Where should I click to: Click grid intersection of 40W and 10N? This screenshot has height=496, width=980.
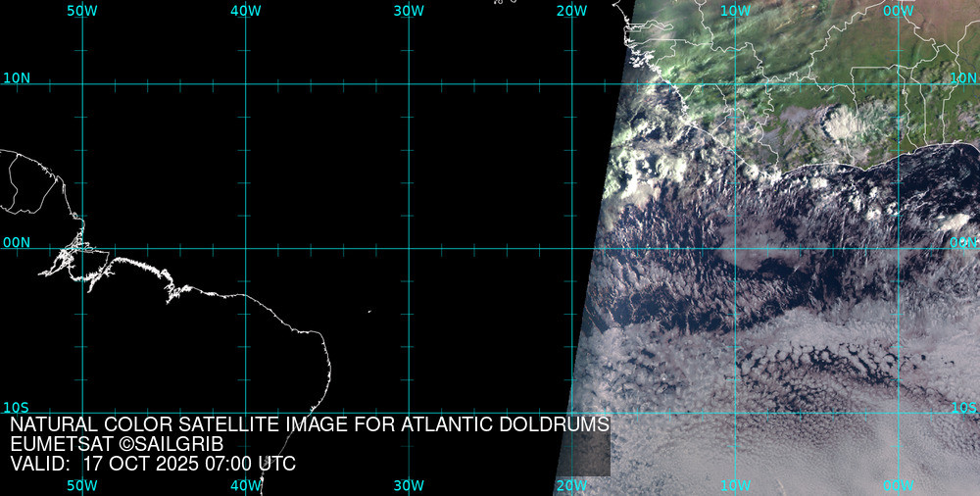pos(245,84)
